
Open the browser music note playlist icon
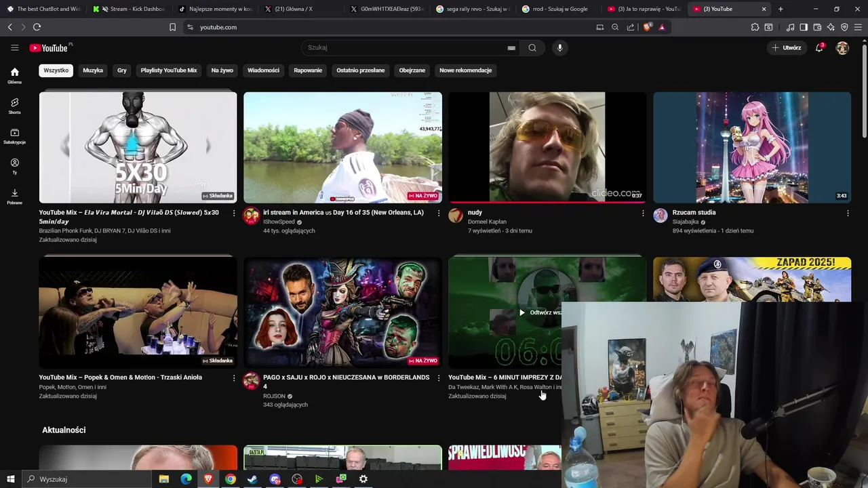click(x=790, y=27)
